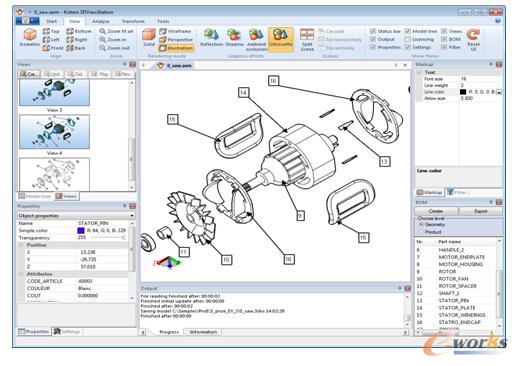Uncheck the Status bar checkbox

pyautogui.click(x=373, y=31)
